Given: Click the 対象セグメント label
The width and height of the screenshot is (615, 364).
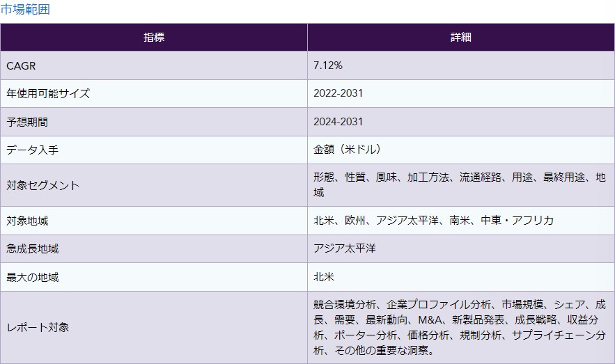Looking at the screenshot, I should [42, 185].
